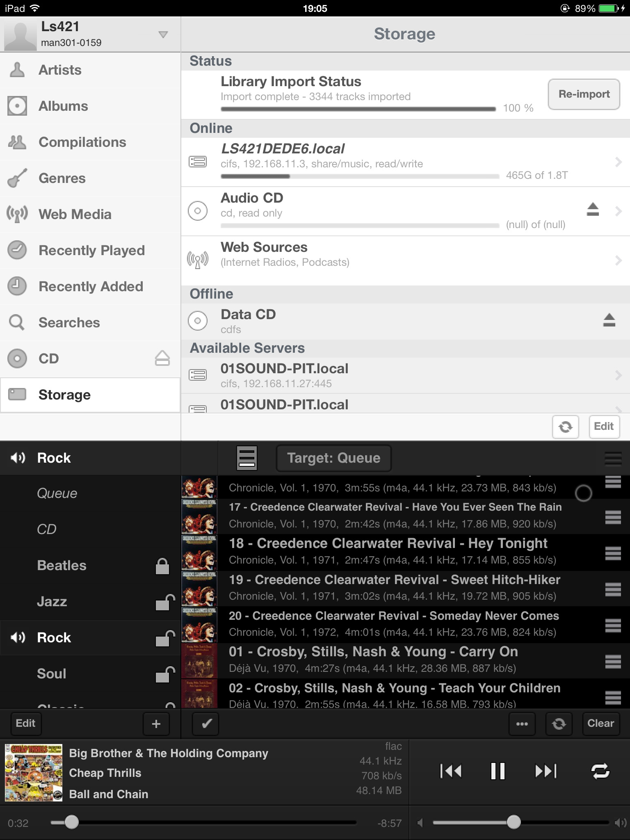The width and height of the screenshot is (630, 840).
Task: Open Audio CD details chevron
Action: tap(618, 211)
